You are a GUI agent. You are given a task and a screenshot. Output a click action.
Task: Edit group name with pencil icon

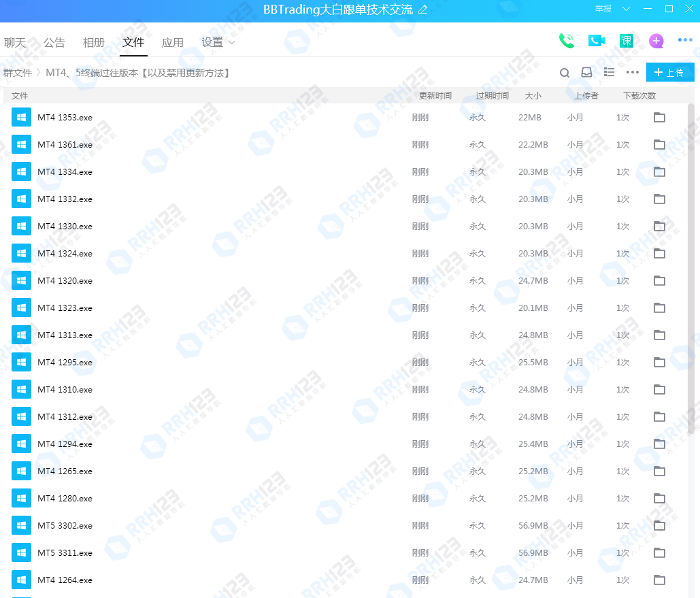coord(422,10)
